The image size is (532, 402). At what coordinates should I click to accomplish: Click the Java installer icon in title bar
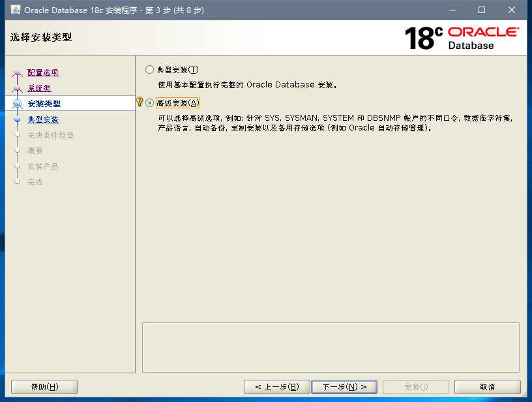(x=15, y=10)
